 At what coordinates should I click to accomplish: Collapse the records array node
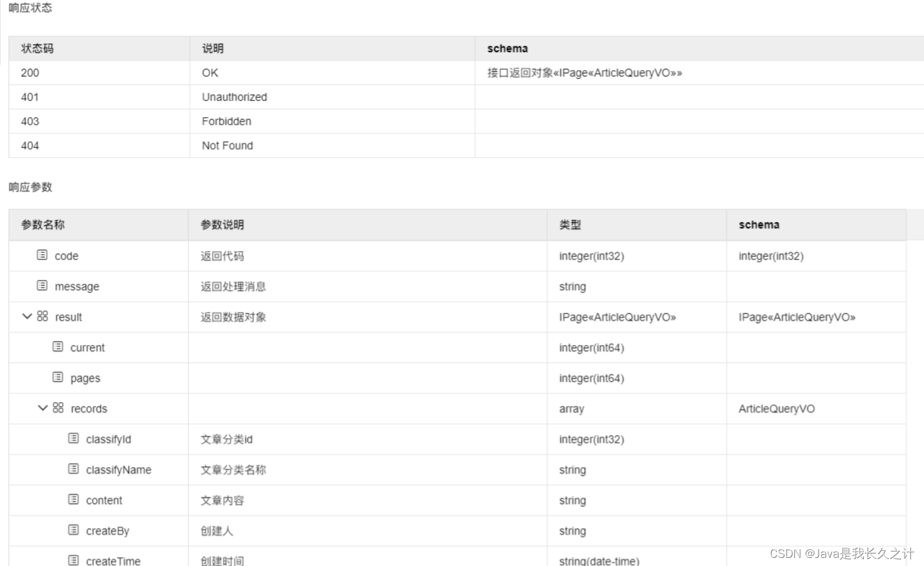42,408
